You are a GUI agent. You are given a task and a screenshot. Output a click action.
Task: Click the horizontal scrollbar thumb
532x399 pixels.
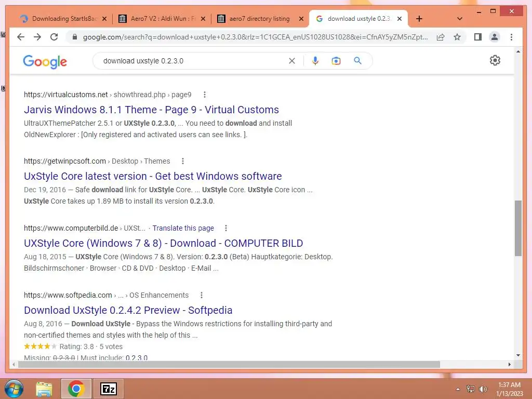[229, 364]
